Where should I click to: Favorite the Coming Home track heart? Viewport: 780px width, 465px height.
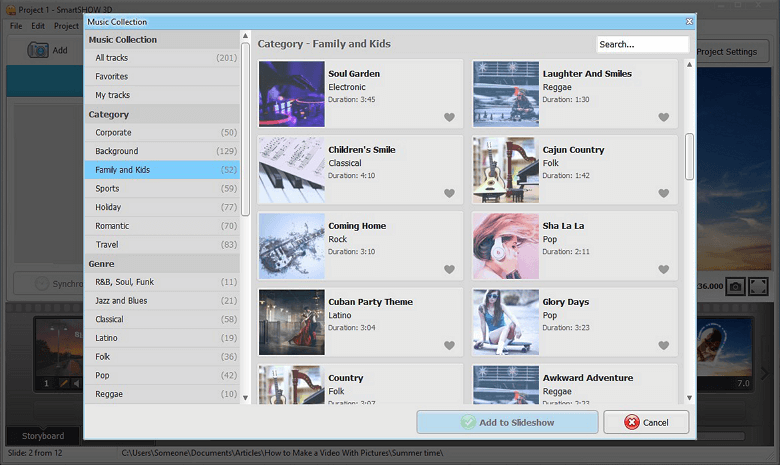449,270
